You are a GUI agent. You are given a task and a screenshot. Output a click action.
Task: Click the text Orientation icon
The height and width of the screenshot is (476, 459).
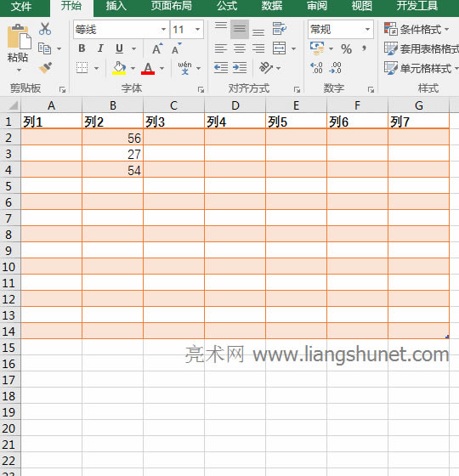pyautogui.click(x=266, y=67)
